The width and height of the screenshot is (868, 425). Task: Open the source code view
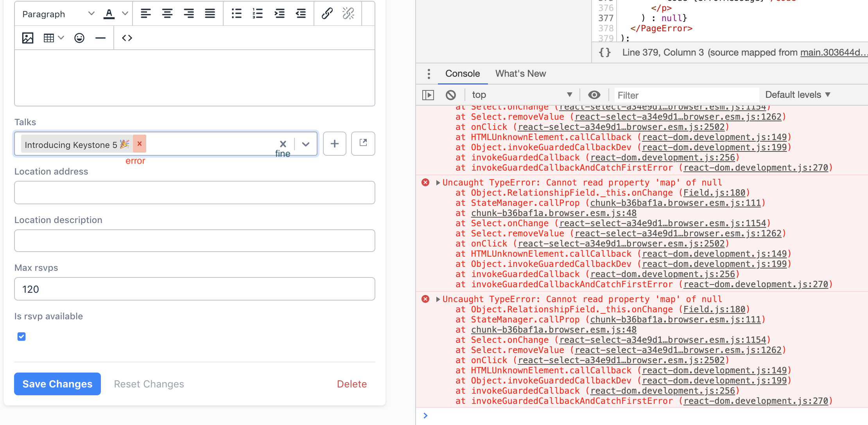click(x=126, y=38)
